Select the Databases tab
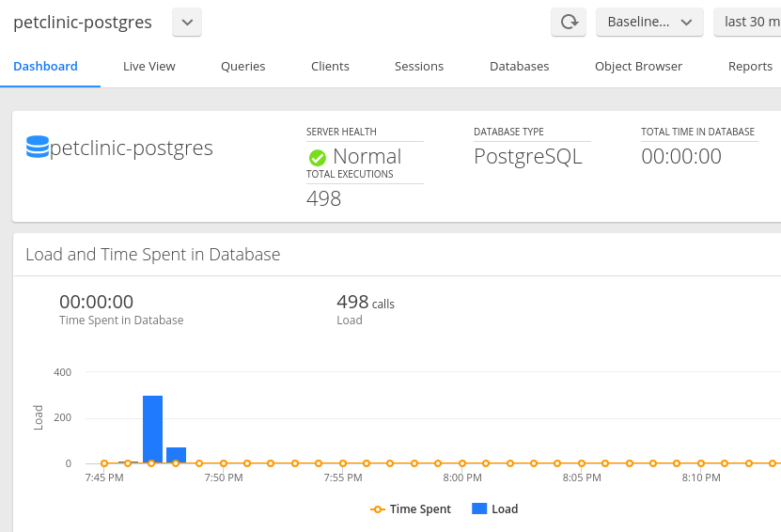Screen dimensions: 781x532 pos(520,66)
